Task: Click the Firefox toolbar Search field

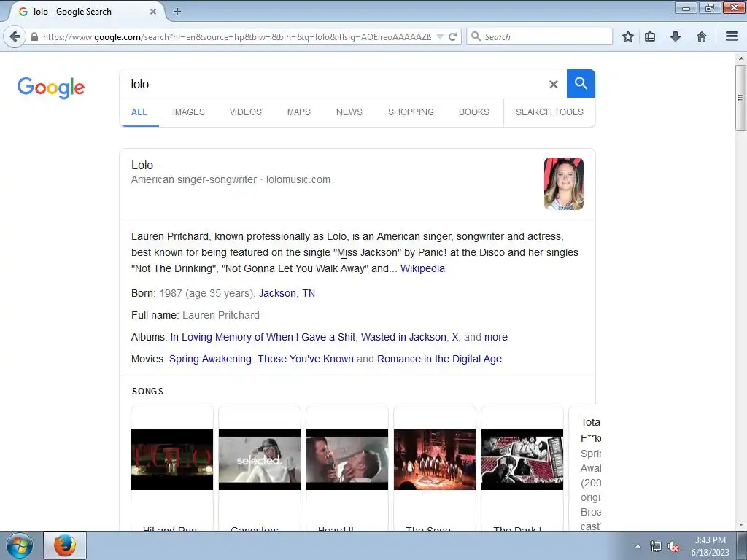Action: (540, 36)
